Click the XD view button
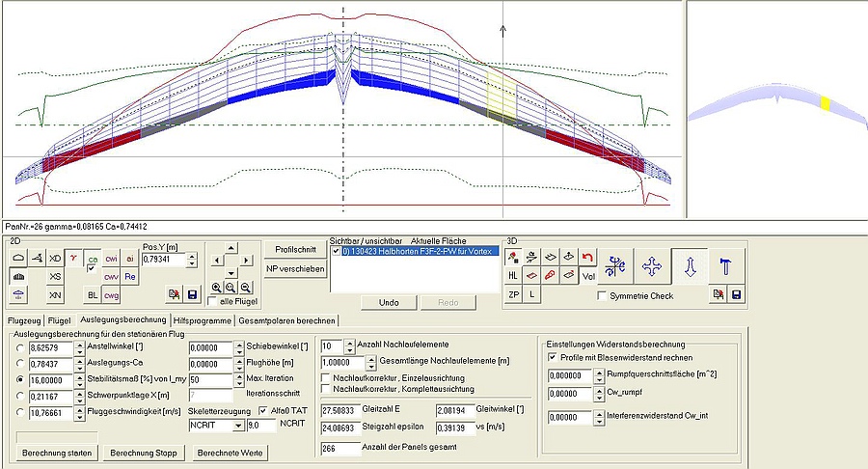868x469 pixels. tap(55, 259)
